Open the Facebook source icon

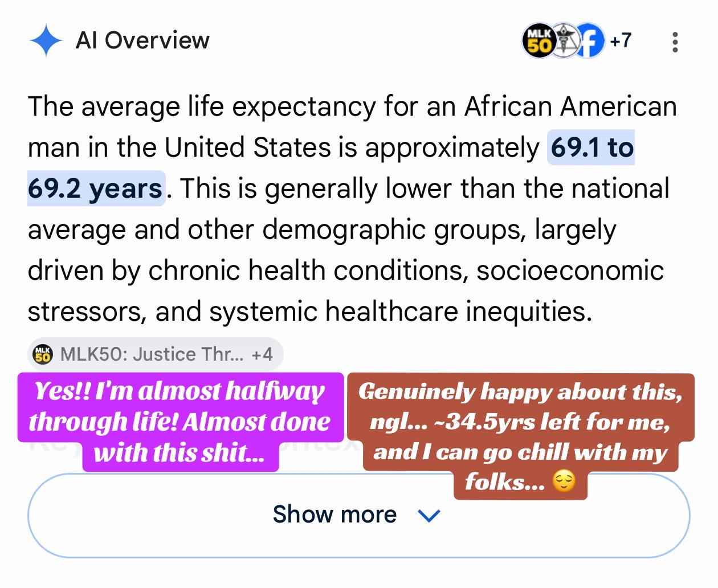click(x=590, y=41)
